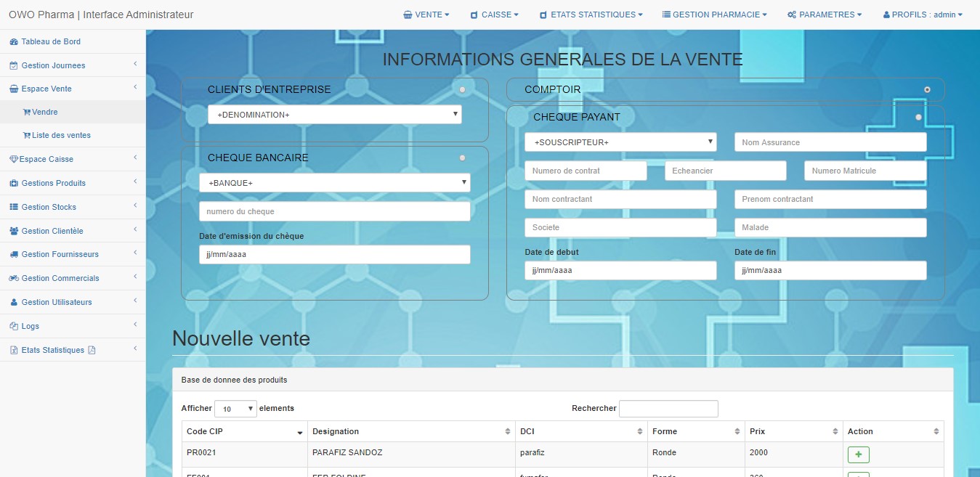The height and width of the screenshot is (477, 980).
Task: Click the Rechercher search field
Action: click(x=668, y=409)
